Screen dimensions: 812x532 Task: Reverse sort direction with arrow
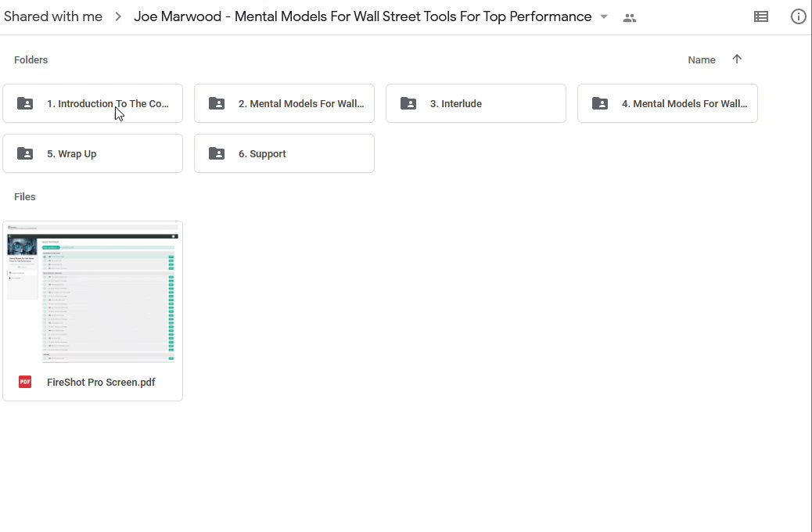point(736,59)
